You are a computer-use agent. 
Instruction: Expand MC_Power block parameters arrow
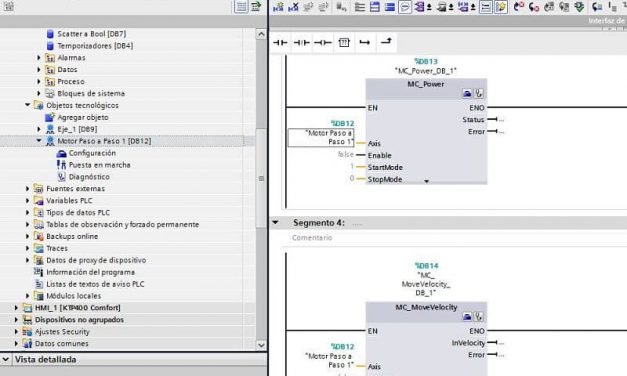tap(427, 181)
